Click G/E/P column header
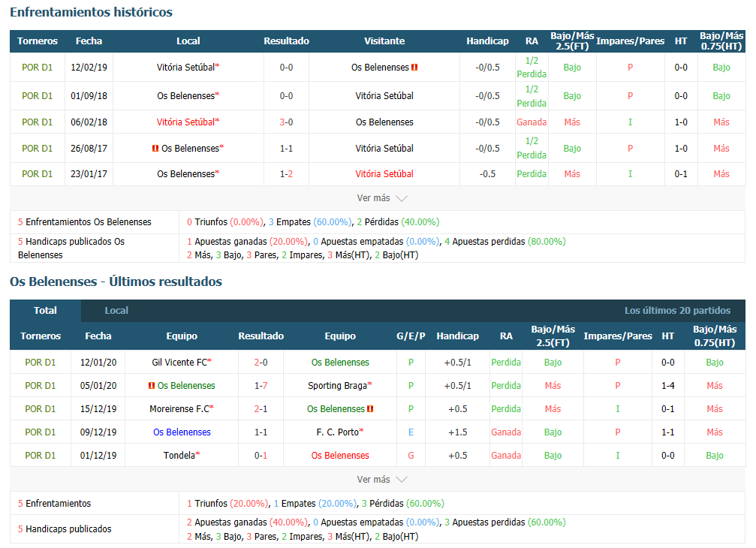The image size is (756, 548). coord(411,336)
